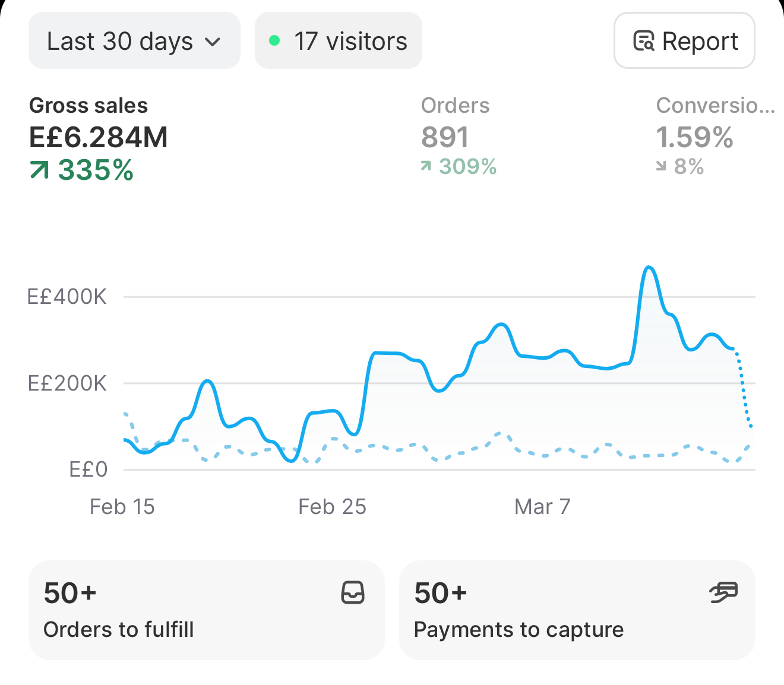This screenshot has height=685, width=784.
Task: Open the 17 visitors live view
Action: click(339, 41)
